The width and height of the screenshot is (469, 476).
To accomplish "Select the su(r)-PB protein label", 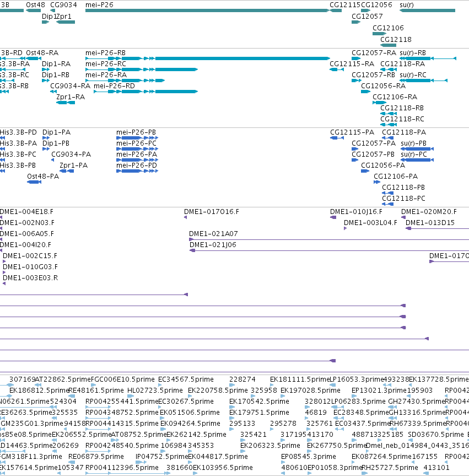I will point(413,143).
